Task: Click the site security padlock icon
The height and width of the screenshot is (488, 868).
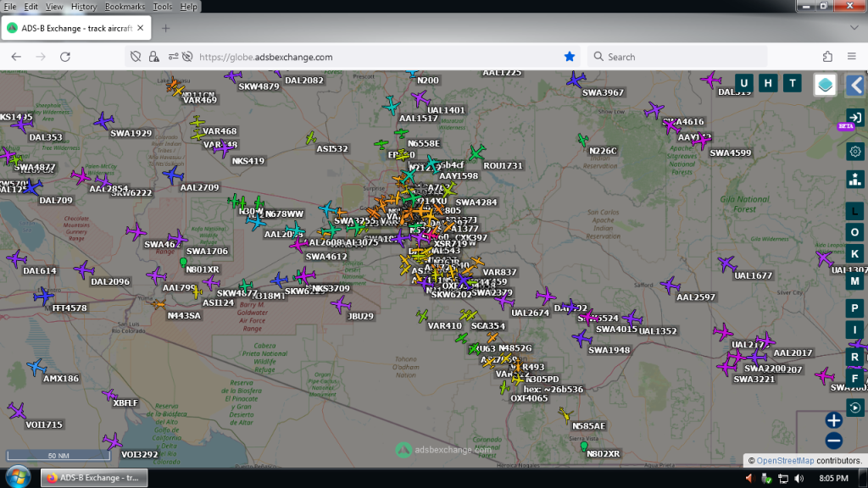Action: coord(154,57)
